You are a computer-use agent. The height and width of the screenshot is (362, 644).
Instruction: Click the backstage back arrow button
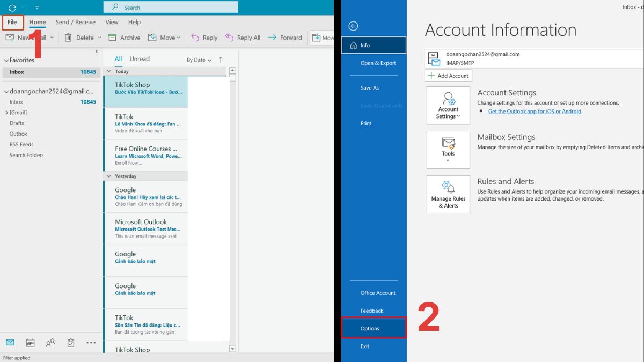coord(353,26)
